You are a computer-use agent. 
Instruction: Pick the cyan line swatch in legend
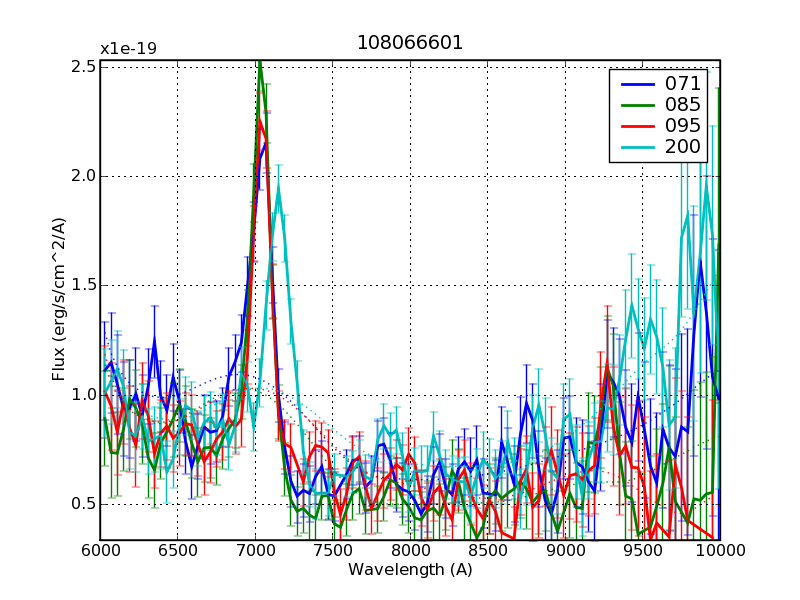pyautogui.click(x=638, y=149)
